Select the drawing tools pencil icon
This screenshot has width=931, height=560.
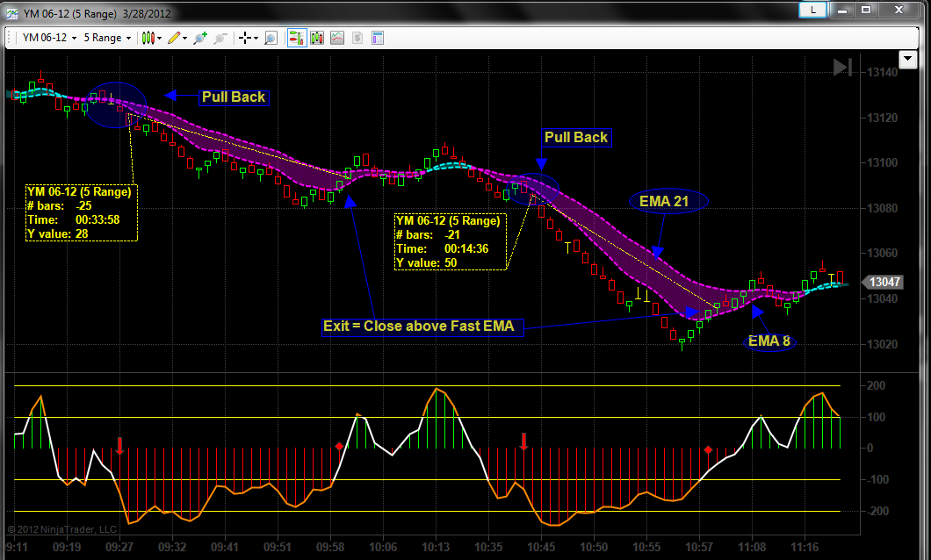(174, 38)
